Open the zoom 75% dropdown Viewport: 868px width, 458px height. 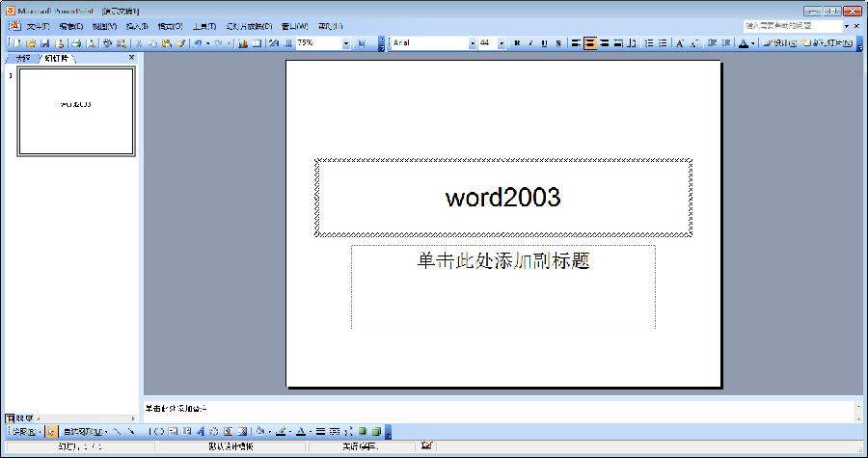tap(346, 43)
